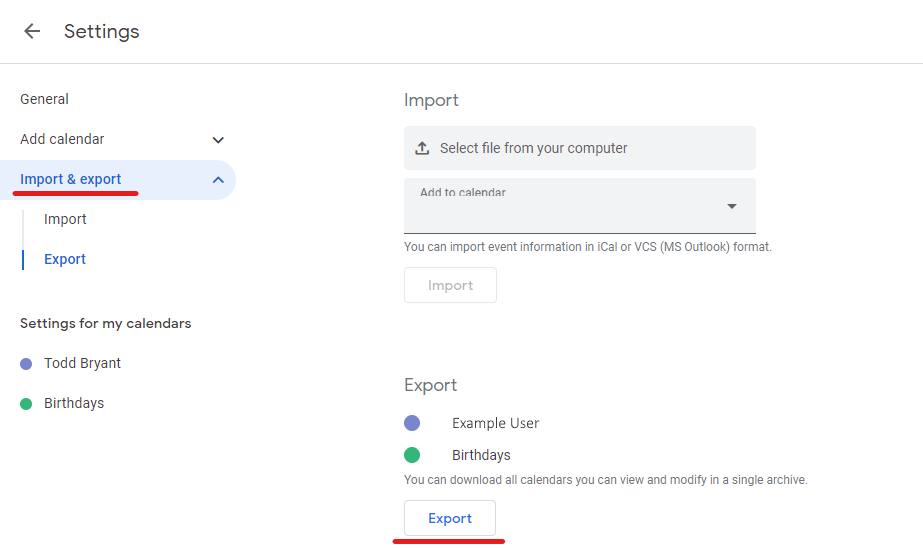Expand the Add calendar chevron
The height and width of the screenshot is (548, 923).
(x=218, y=140)
